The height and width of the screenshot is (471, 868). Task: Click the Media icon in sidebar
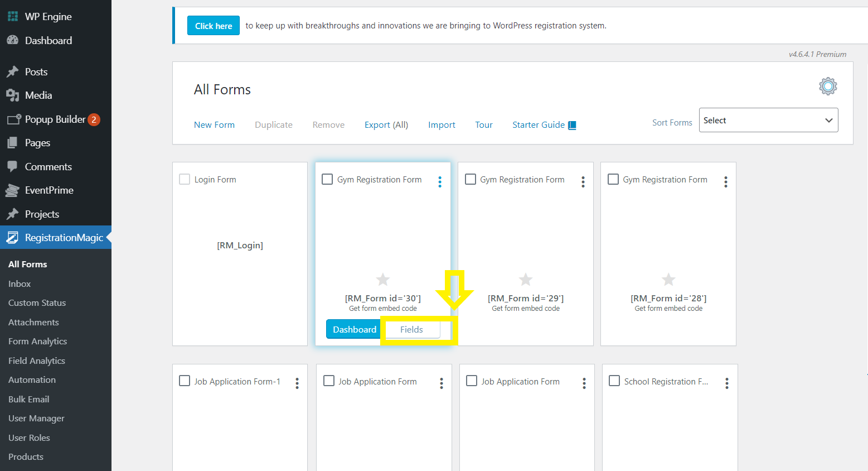(13, 95)
